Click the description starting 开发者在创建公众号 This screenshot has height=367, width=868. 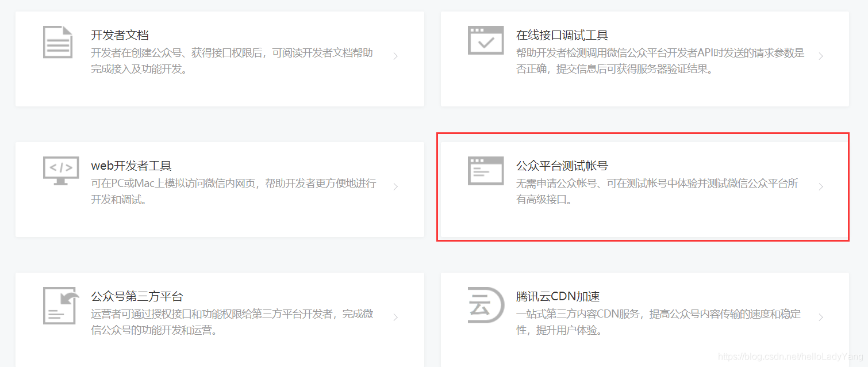(x=232, y=61)
